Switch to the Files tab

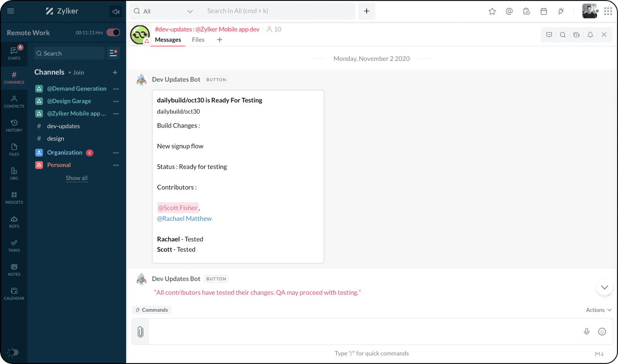(198, 40)
